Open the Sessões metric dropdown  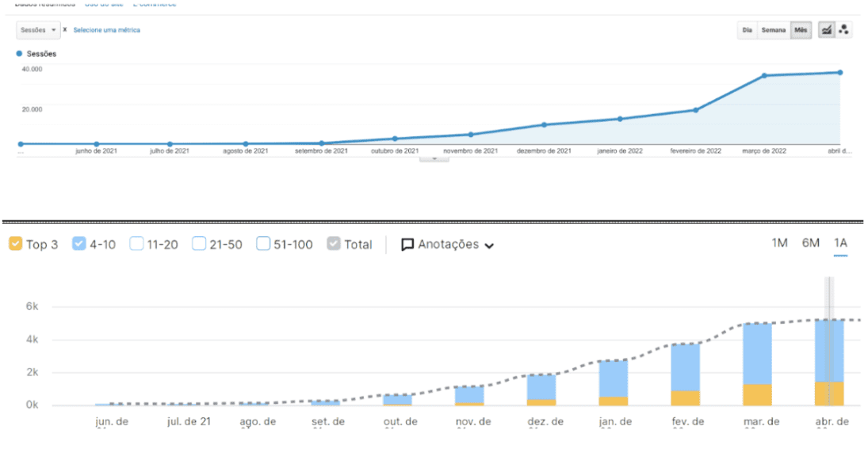click(x=38, y=30)
